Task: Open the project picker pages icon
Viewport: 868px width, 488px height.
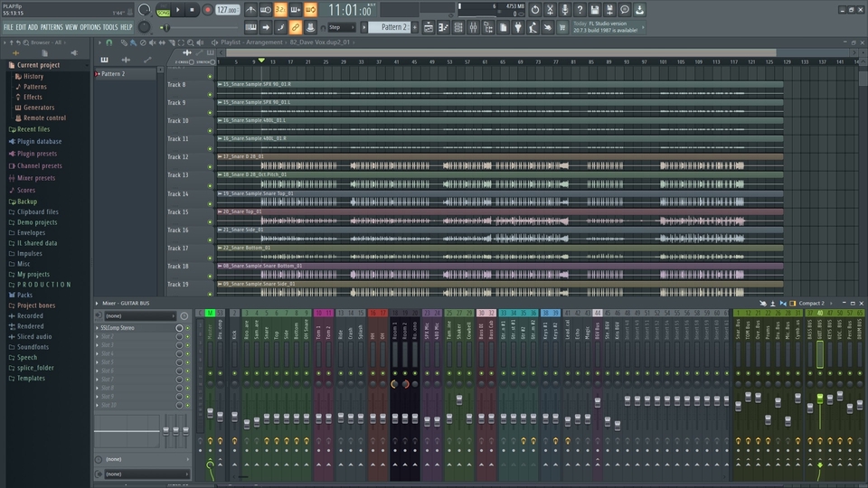Action: [504, 27]
